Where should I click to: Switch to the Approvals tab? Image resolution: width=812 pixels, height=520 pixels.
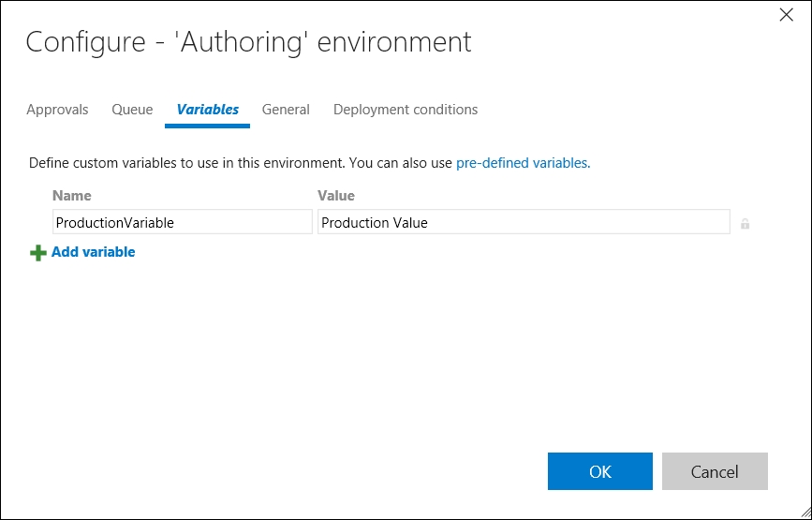click(57, 110)
